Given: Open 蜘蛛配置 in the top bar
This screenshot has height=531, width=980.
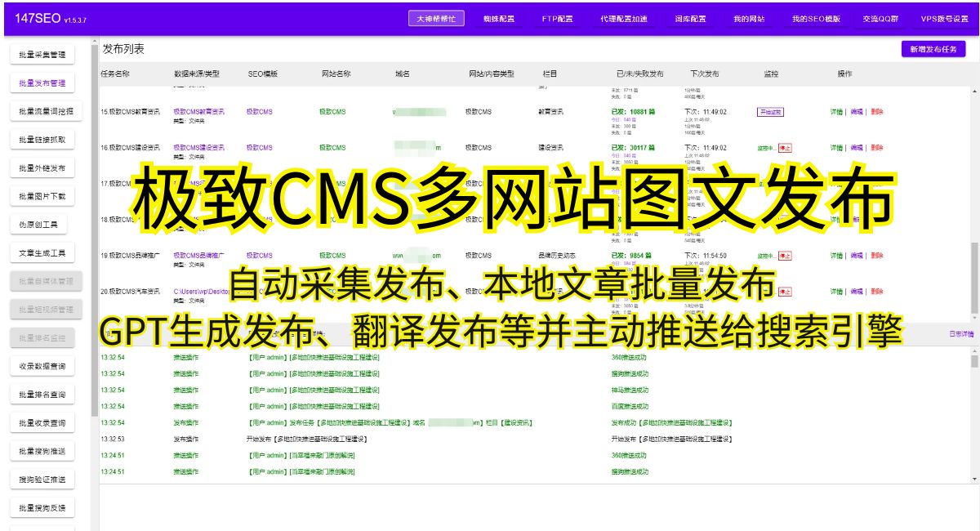Looking at the screenshot, I should [x=498, y=18].
